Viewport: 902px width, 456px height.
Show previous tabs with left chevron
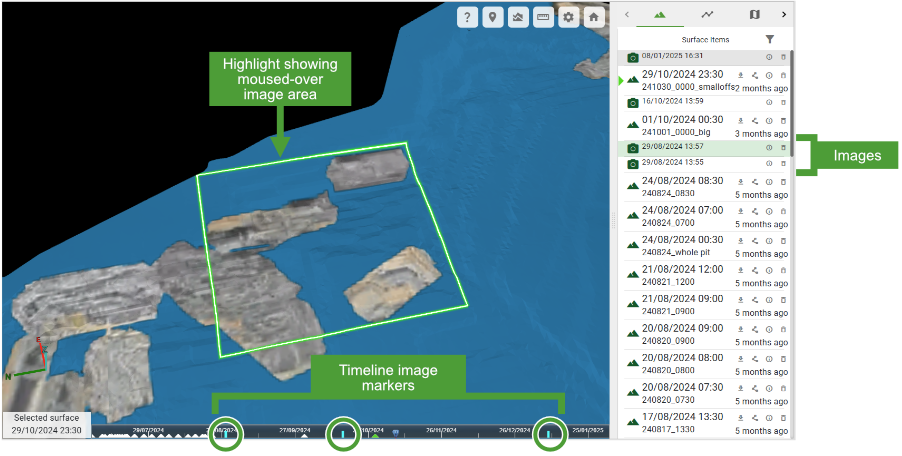(627, 15)
